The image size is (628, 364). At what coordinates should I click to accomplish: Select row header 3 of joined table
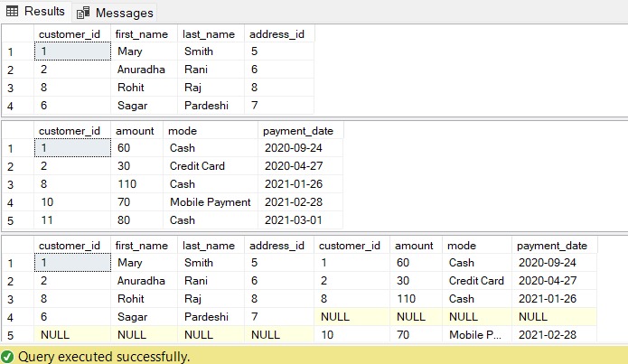(18, 299)
